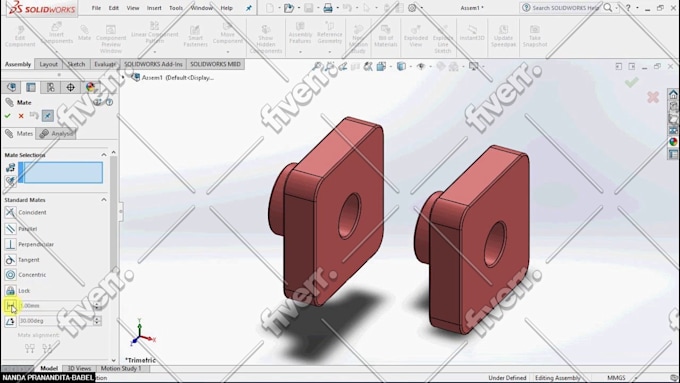Pick the Perpendicular mate icon

pyautogui.click(x=10, y=244)
